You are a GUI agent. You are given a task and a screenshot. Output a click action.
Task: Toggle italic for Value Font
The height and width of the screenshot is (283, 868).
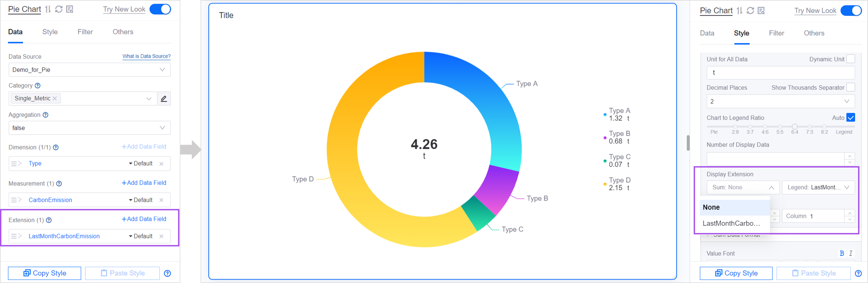click(x=850, y=253)
